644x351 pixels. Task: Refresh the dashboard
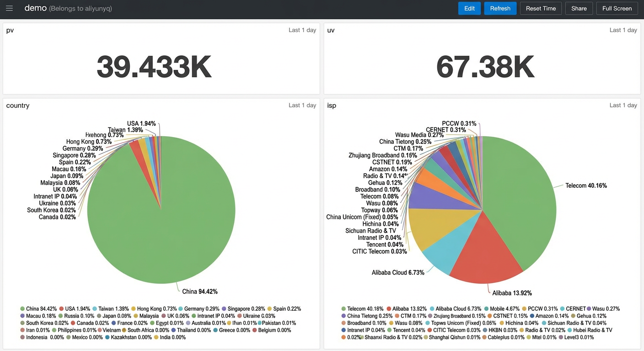tap(500, 8)
